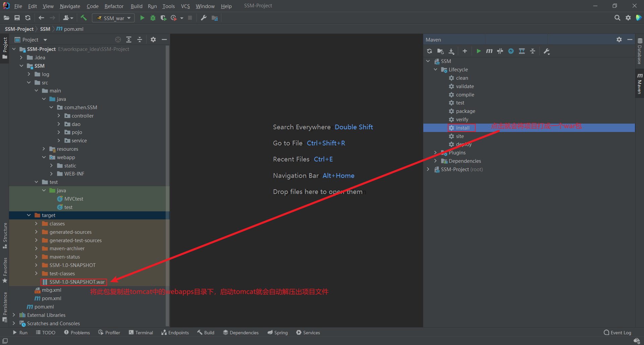Select the package lifecycle phase
The height and width of the screenshot is (345, 644).
[466, 111]
